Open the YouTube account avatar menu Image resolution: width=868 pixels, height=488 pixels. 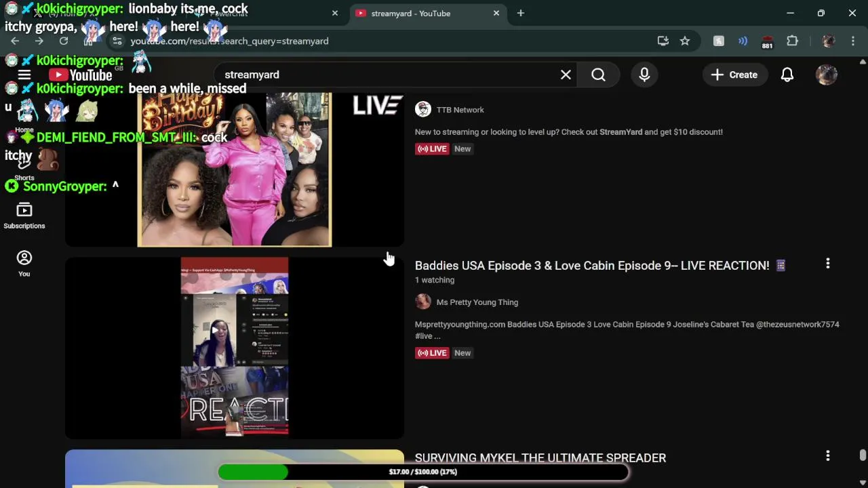tap(827, 75)
